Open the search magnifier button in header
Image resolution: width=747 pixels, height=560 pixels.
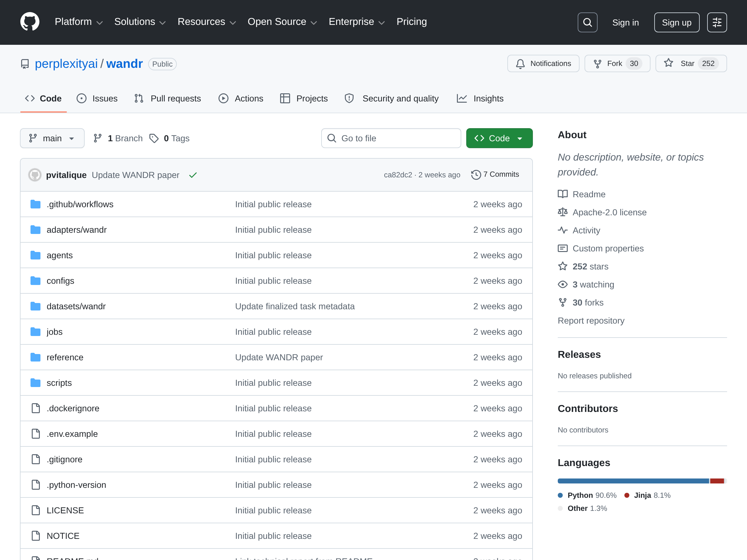point(587,22)
